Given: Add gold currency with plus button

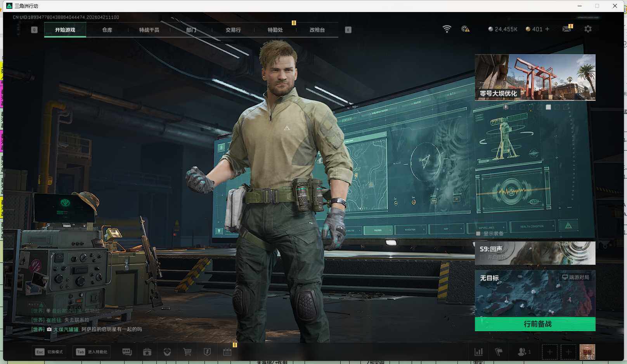Looking at the screenshot, I should (547, 29).
